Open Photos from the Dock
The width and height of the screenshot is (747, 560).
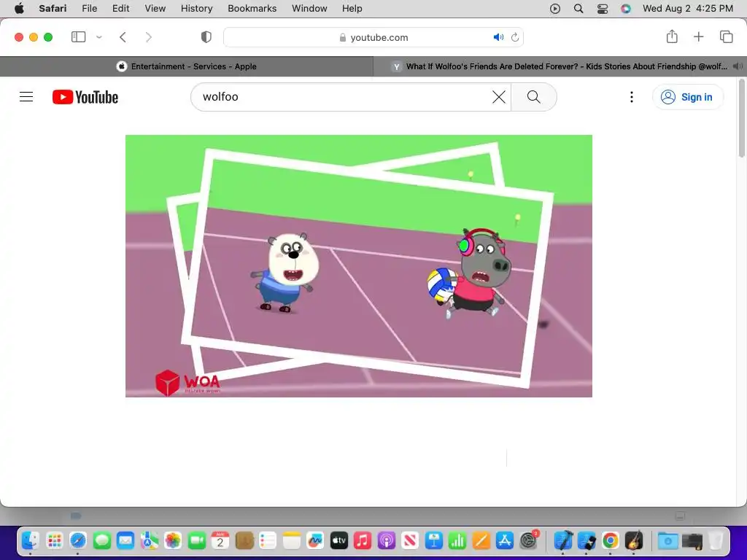pos(173,541)
